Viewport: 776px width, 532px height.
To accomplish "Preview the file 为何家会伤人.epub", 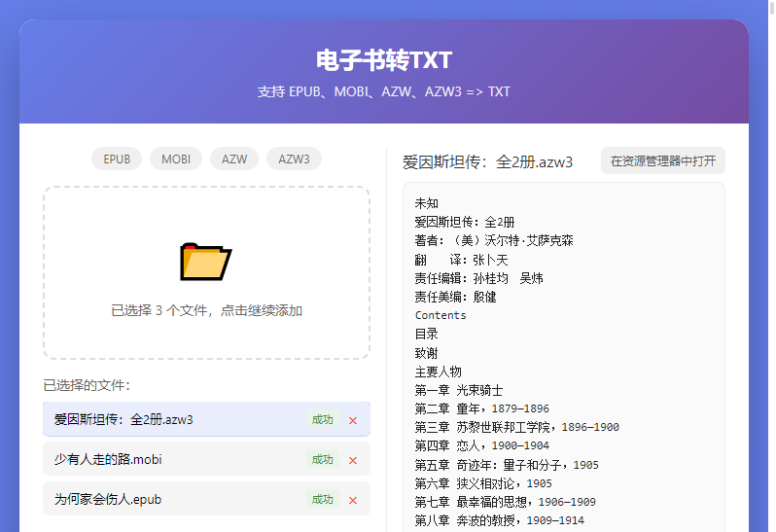I will 107,500.
